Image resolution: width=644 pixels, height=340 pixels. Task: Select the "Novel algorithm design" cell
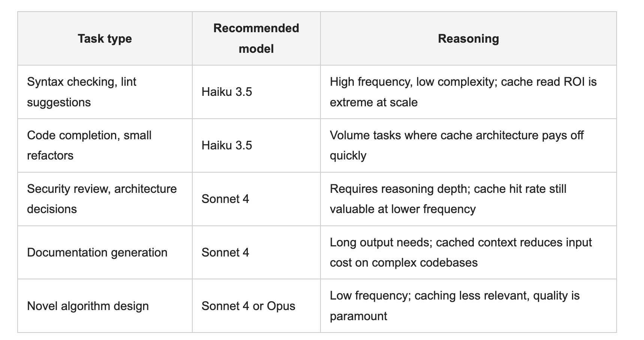(105, 306)
